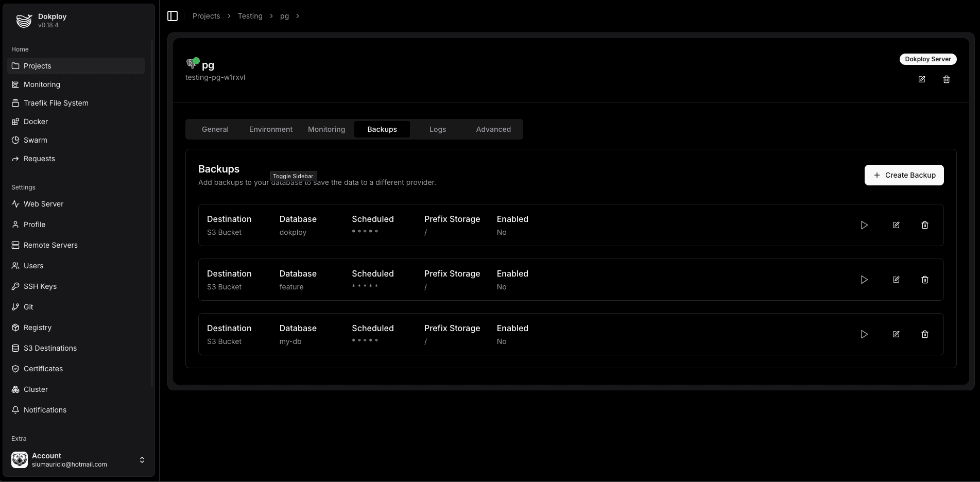Toggle the sidebar panel icon
The height and width of the screenshot is (482, 980).
pyautogui.click(x=173, y=16)
